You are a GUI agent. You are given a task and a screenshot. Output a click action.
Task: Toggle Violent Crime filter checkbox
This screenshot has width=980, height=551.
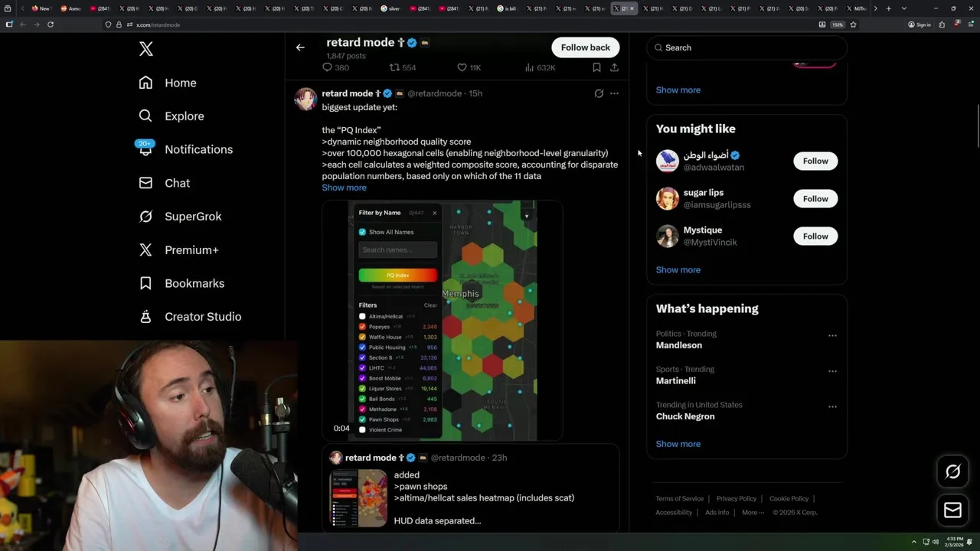click(363, 430)
